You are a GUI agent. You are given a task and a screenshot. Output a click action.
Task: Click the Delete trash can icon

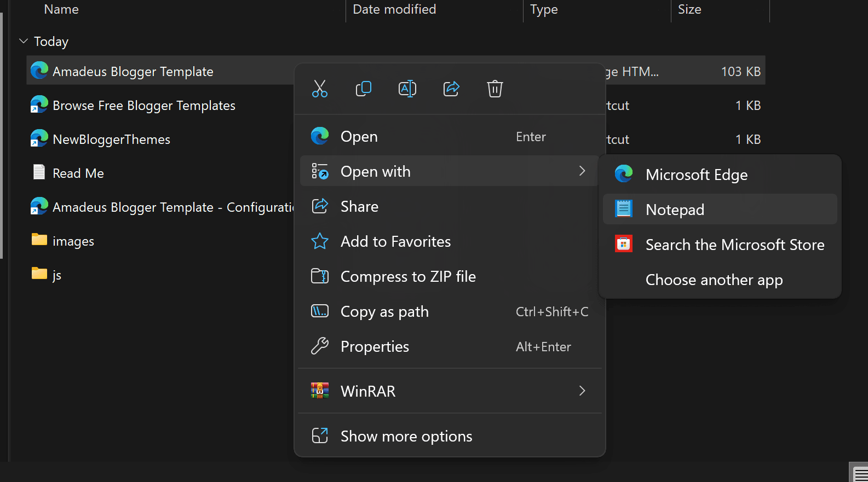[495, 89]
